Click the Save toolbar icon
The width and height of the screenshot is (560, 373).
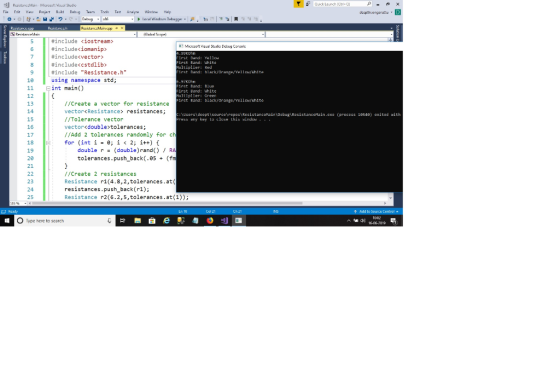[45, 19]
